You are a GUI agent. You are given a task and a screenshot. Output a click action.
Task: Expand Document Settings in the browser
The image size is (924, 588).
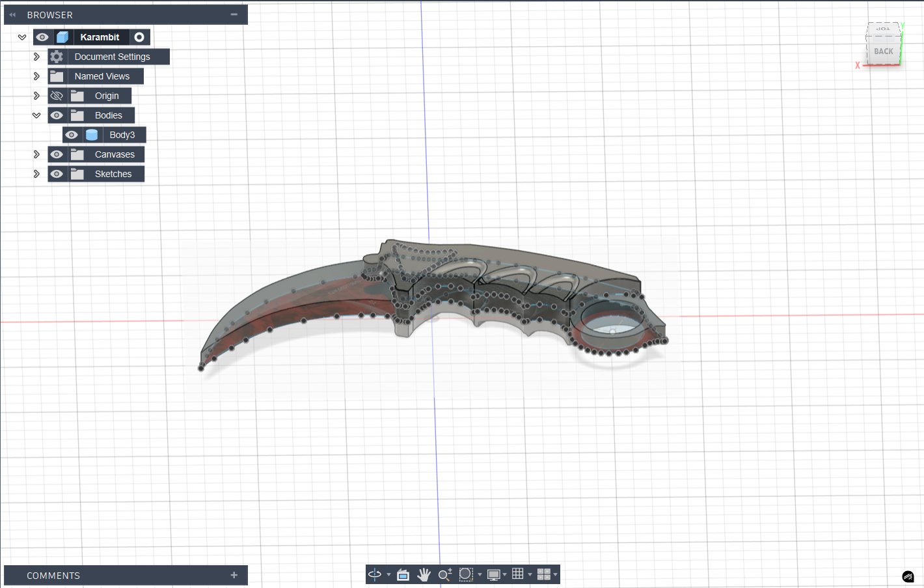[36, 57]
